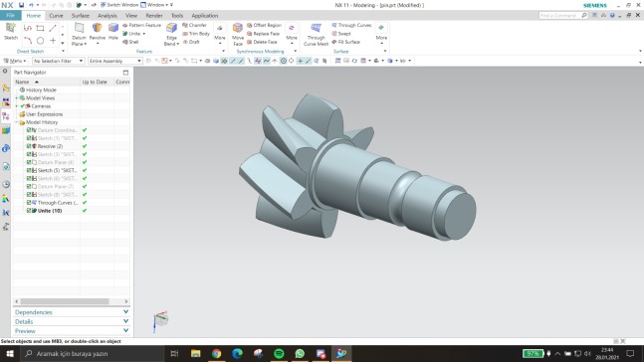Screen dimensions: 644x362
Task: Open the Web Browser sidebar icon
Action: 6,166
